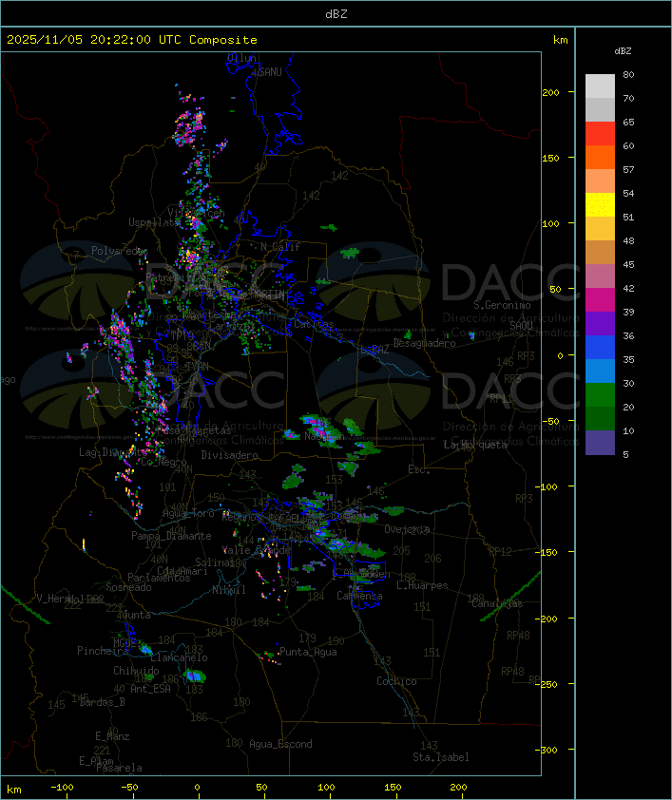Click the 'Polvaredas' map label

tap(120, 251)
